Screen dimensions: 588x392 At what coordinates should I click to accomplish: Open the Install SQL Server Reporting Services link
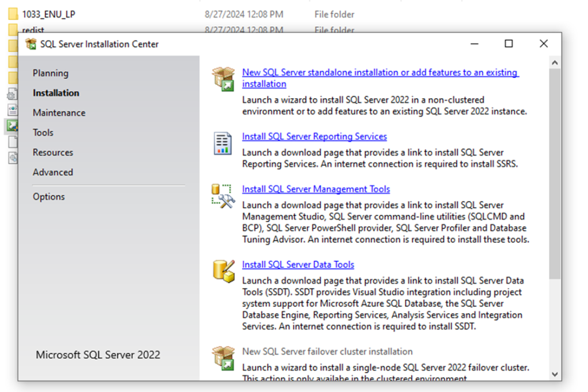click(314, 137)
